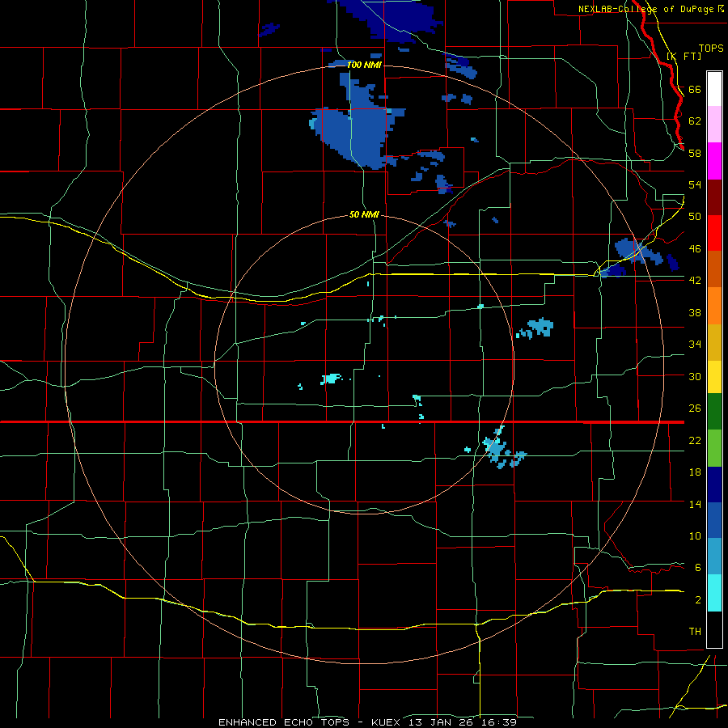This screenshot has height=728, width=728.
Task: Click the '16:39' timestamp
Action: pyautogui.click(x=499, y=722)
